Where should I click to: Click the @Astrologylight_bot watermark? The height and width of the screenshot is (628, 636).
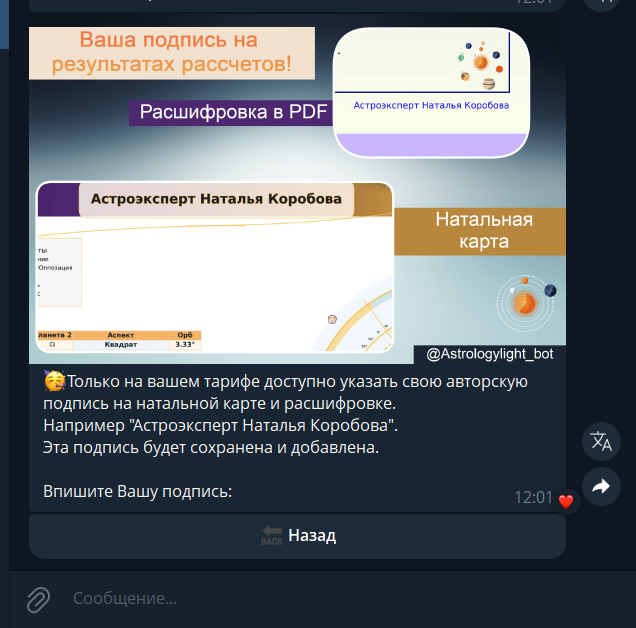tap(490, 354)
